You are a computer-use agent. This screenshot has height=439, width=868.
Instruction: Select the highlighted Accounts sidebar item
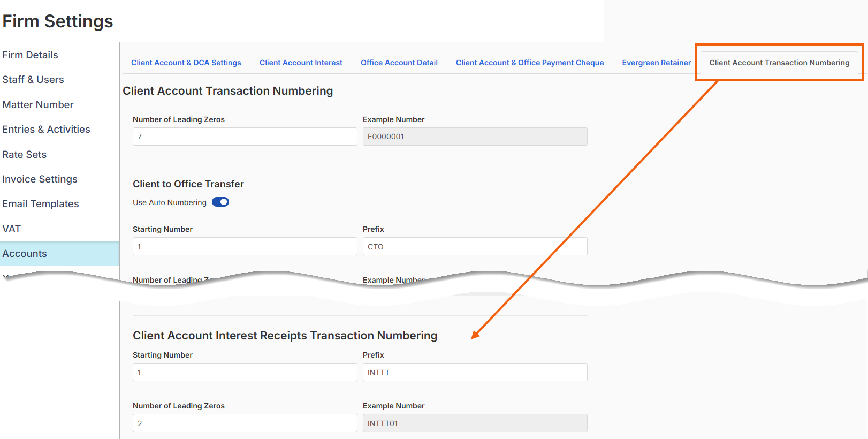pos(25,254)
